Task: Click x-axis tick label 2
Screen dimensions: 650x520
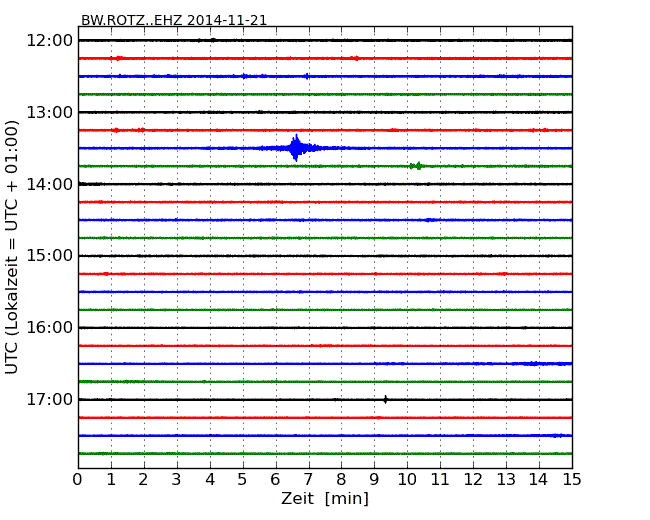Action: point(143,480)
